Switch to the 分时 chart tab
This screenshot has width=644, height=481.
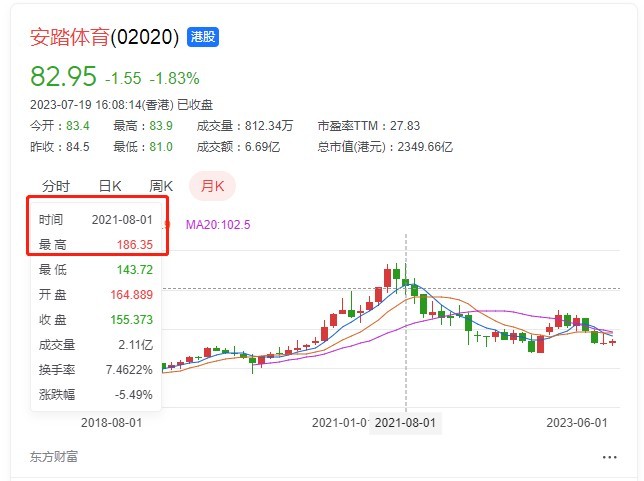pyautogui.click(x=56, y=186)
